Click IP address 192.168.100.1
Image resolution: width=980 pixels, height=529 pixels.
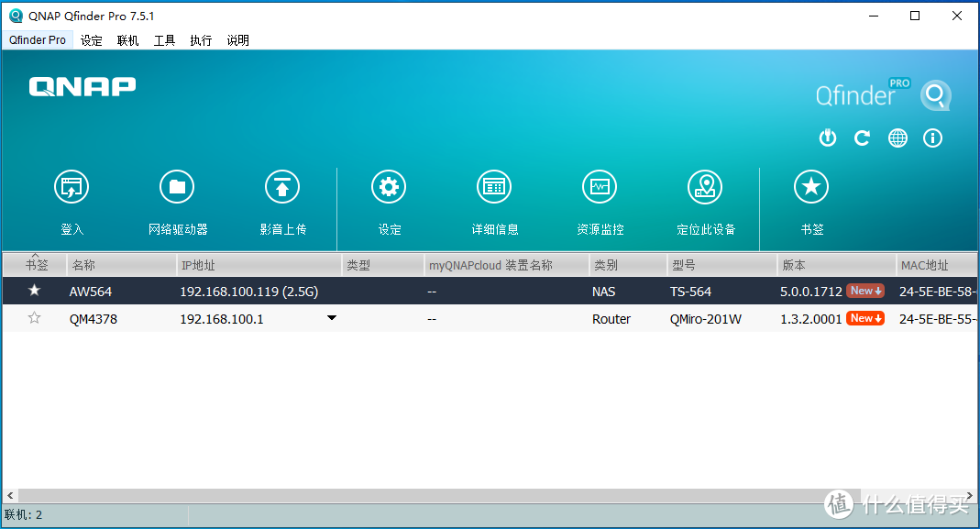pos(222,319)
